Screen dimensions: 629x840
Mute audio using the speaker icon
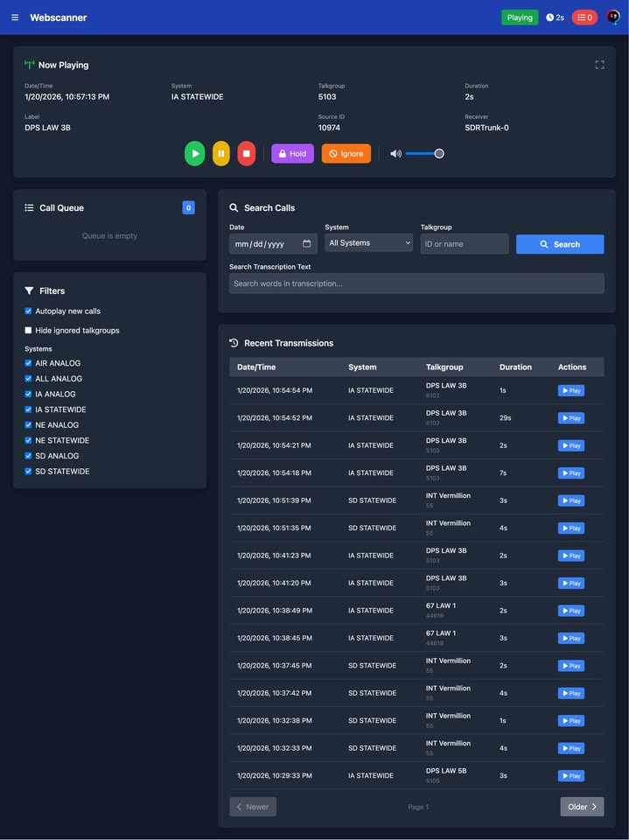pyautogui.click(x=395, y=154)
